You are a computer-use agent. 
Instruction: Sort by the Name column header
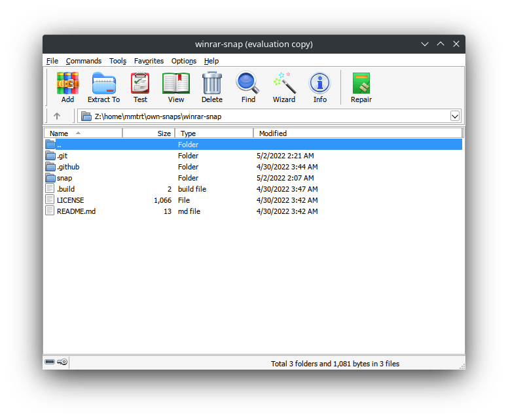(84, 133)
